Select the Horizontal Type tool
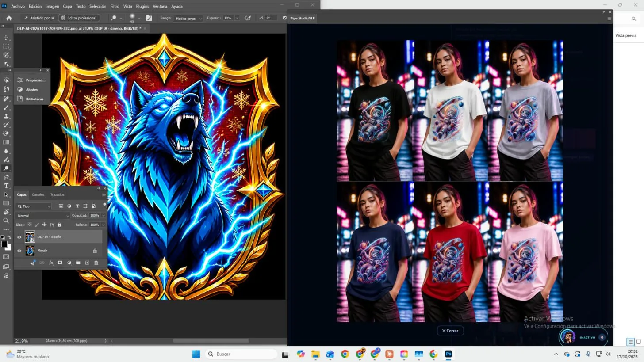This screenshot has height=362, width=644. (6, 186)
